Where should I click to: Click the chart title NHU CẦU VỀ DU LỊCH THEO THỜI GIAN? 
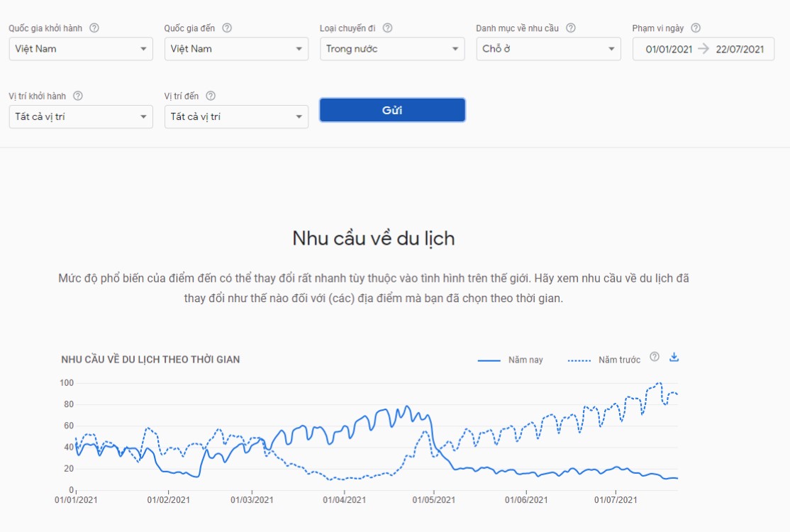(x=150, y=359)
